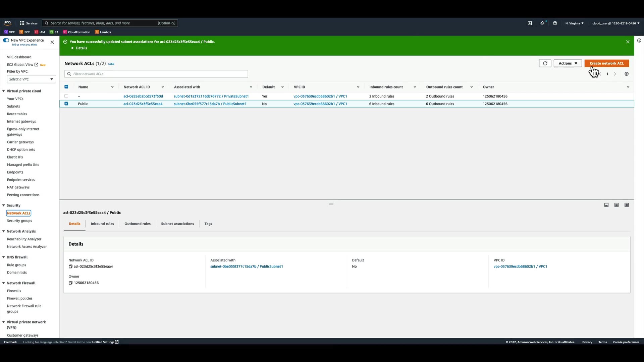Open the notifications bell icon
The width and height of the screenshot is (644, 362).
click(542, 23)
